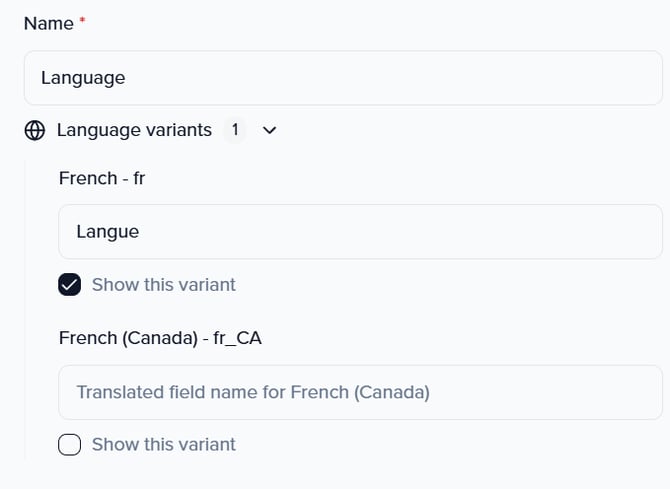Click the checkmark in the checked variant box

[70, 285]
